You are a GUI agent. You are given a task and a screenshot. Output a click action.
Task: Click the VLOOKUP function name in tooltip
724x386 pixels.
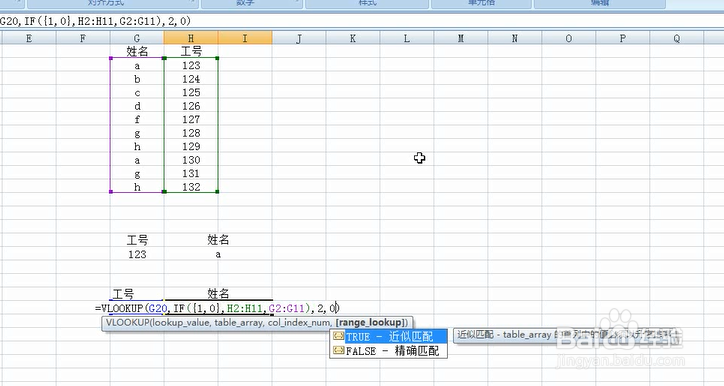click(127, 322)
